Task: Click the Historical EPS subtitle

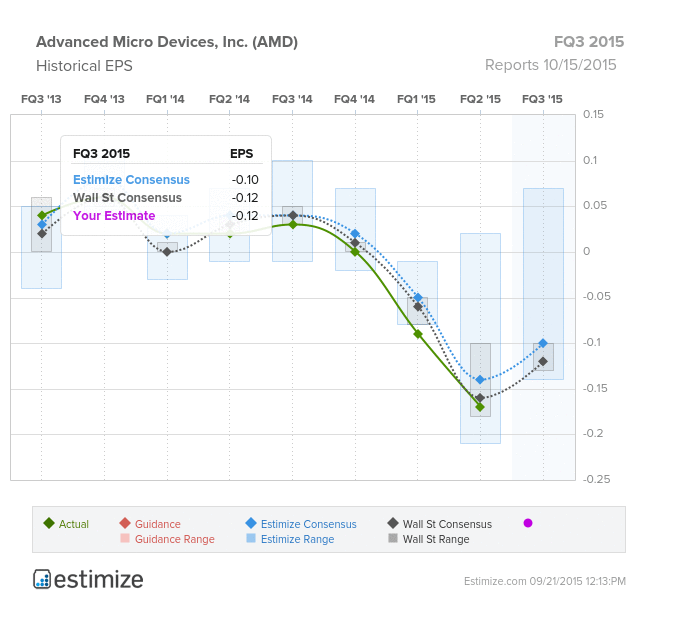Action: point(84,66)
